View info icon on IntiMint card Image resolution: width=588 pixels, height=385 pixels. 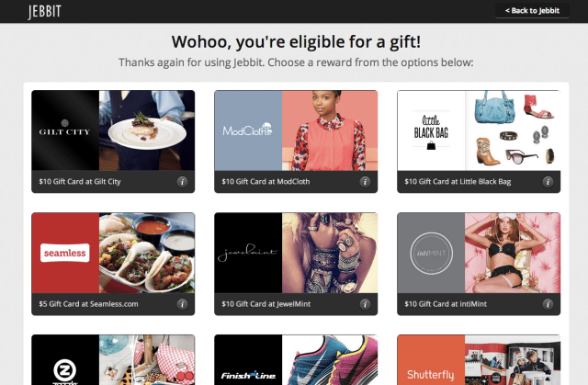tap(548, 304)
